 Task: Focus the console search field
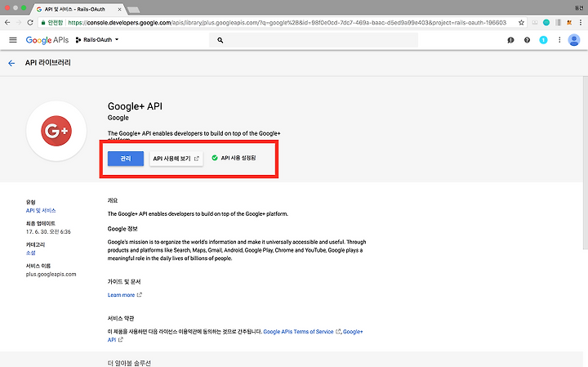pos(313,40)
